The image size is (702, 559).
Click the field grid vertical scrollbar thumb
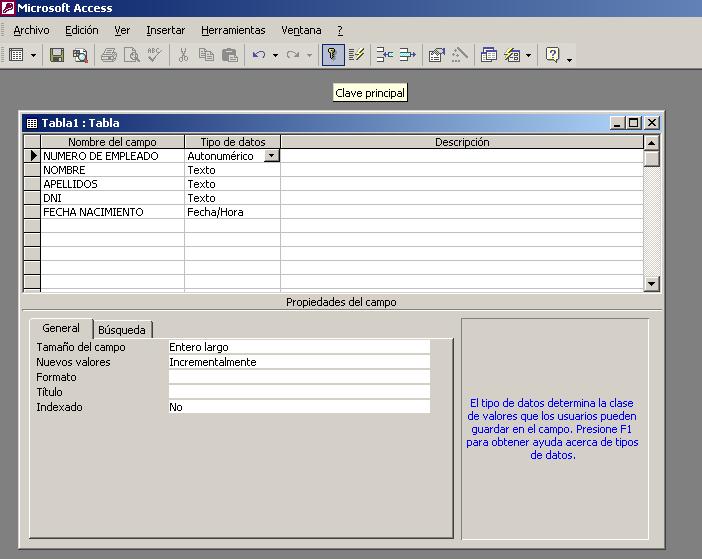click(651, 158)
